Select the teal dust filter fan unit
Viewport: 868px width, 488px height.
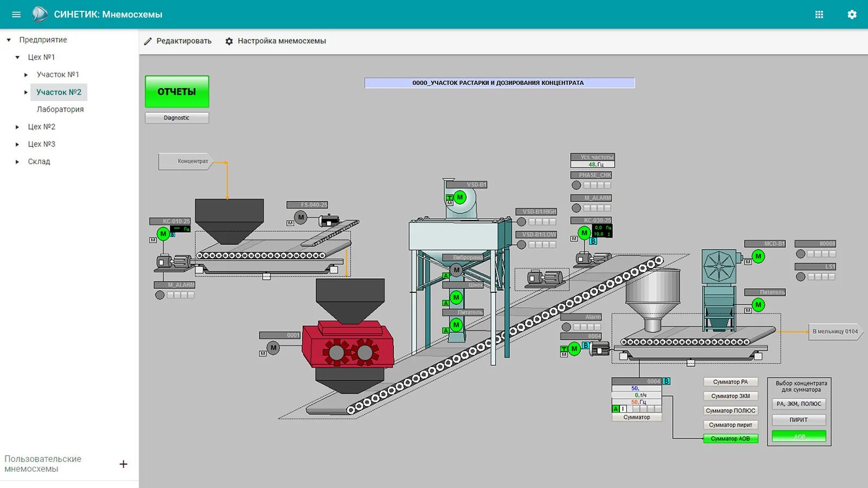pyautogui.click(x=719, y=267)
